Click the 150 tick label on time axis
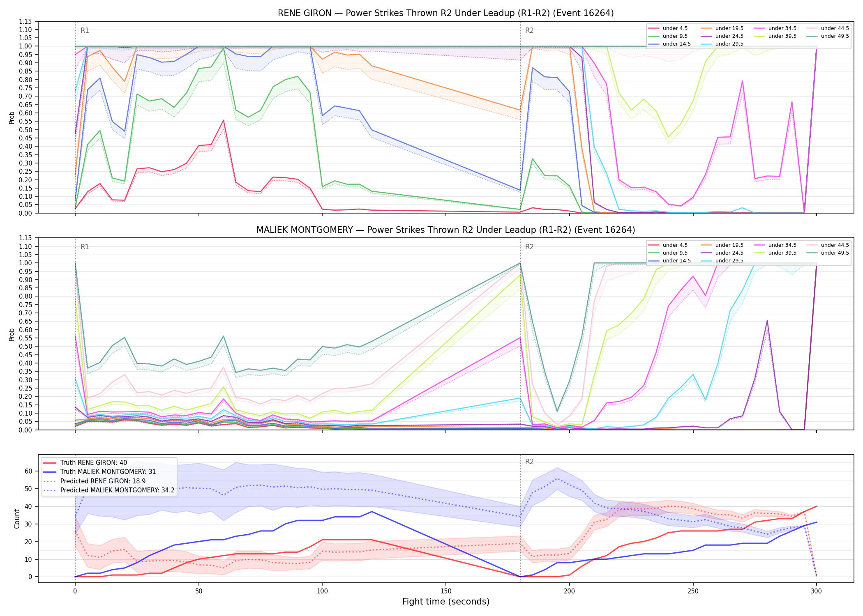This screenshot has height=616, width=863. click(x=446, y=591)
